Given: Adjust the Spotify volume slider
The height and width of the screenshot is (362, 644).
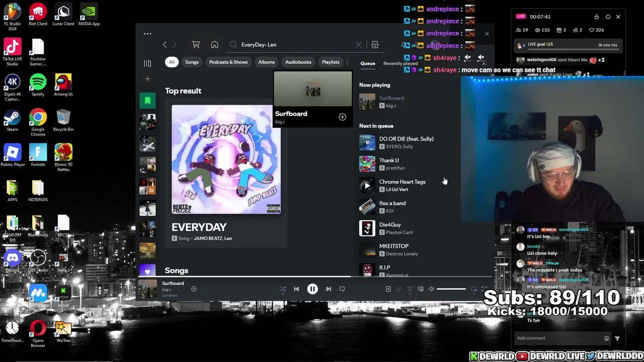Looking at the screenshot, I should click(x=451, y=289).
